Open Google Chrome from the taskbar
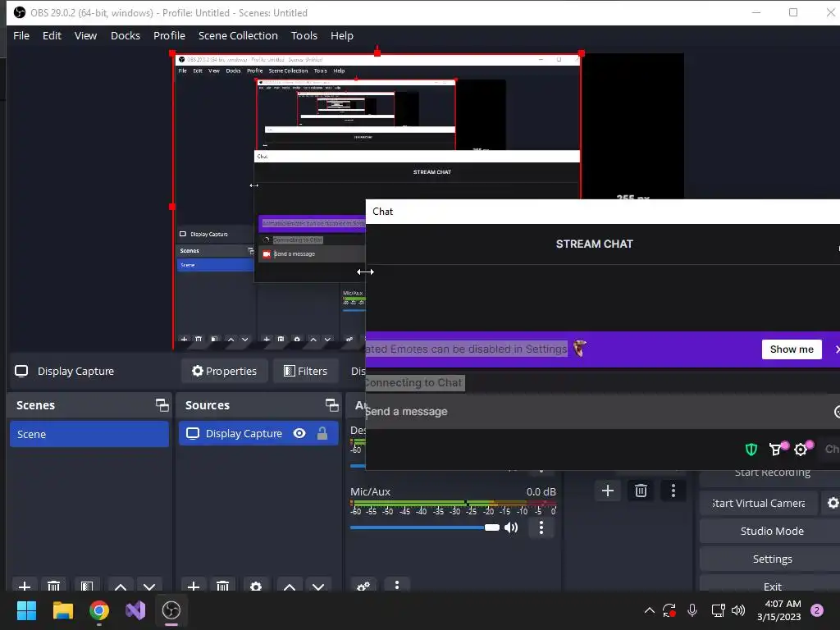 point(99,610)
